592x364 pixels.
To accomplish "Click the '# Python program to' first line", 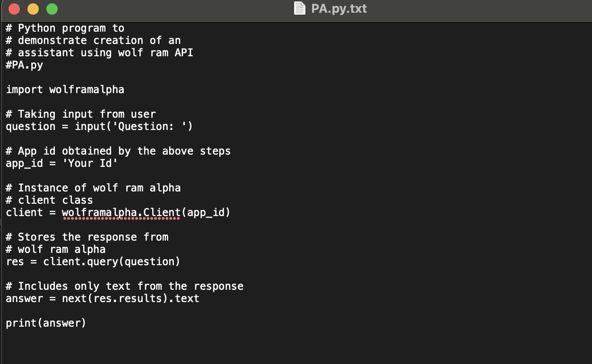I will (x=65, y=28).
